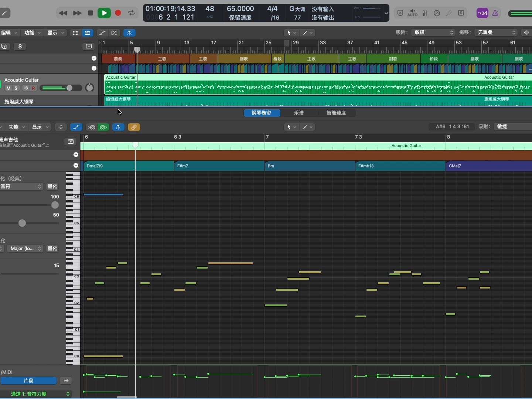Start recording with the red record button
The image size is (532, 399).
118,13
